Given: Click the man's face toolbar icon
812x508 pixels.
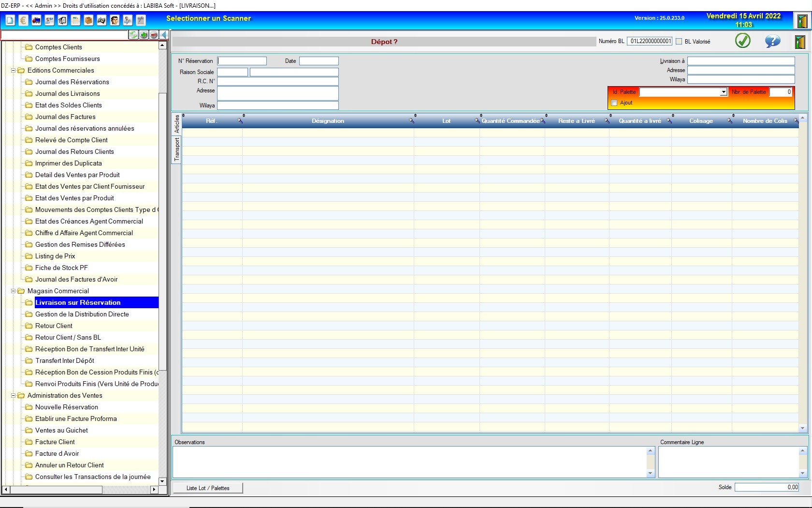Looking at the screenshot, I should 115,20.
